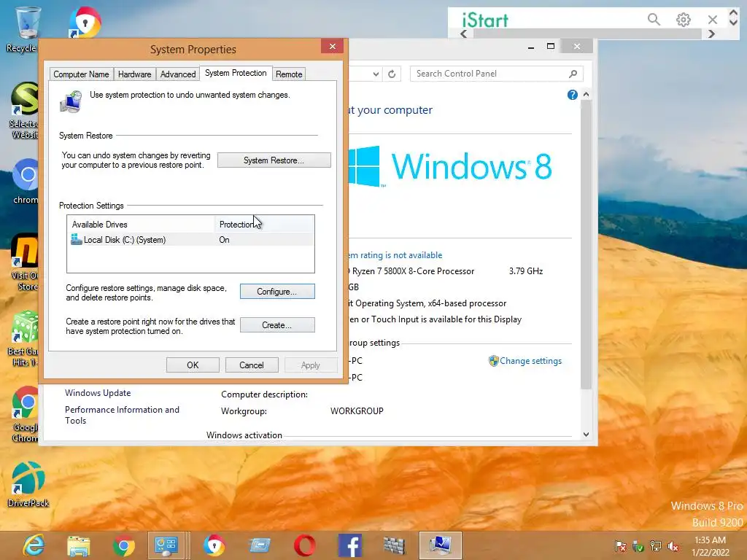Switch to the Advanced tab
The width and height of the screenshot is (747, 560).
tap(178, 74)
